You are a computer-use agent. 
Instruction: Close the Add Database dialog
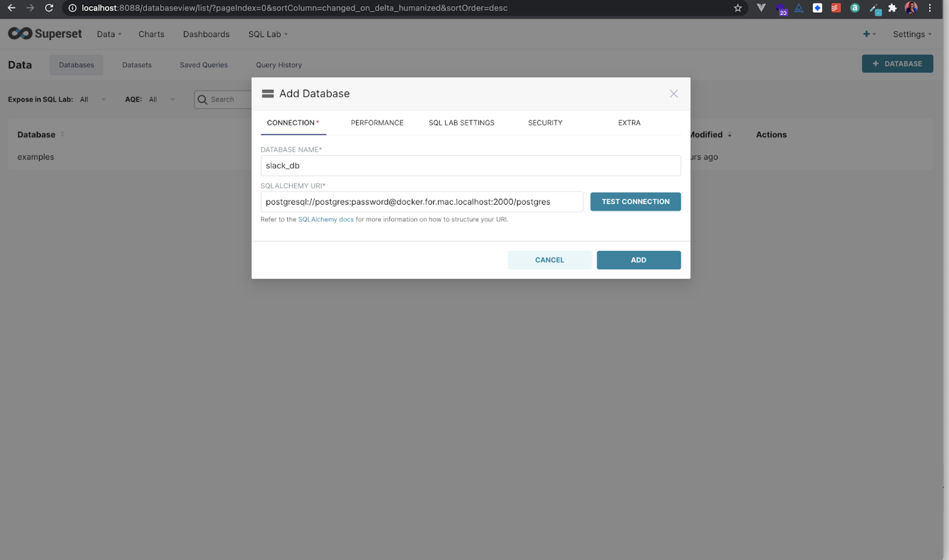point(673,94)
